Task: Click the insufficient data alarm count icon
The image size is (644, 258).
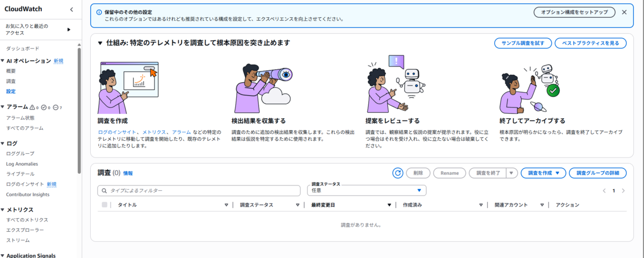Action: click(56, 107)
